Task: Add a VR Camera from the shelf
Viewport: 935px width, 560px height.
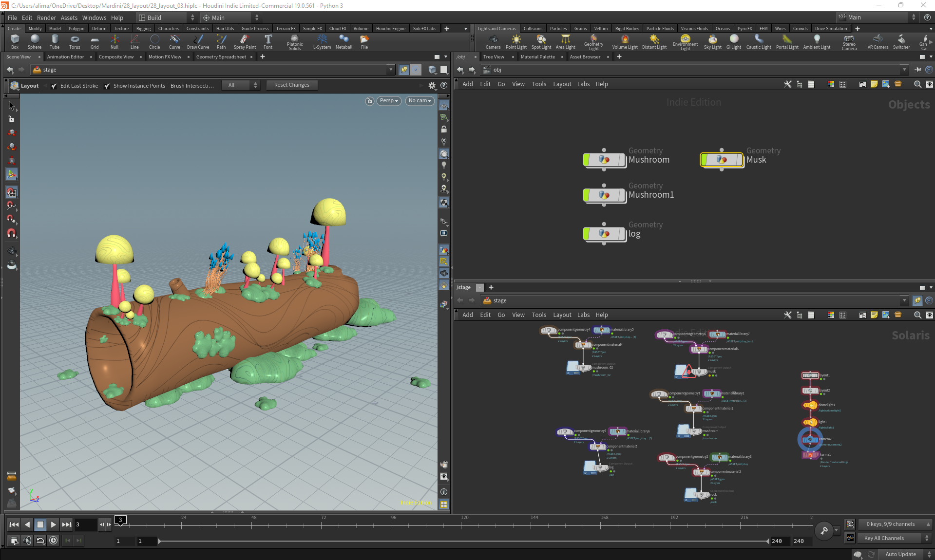Action: (878, 42)
